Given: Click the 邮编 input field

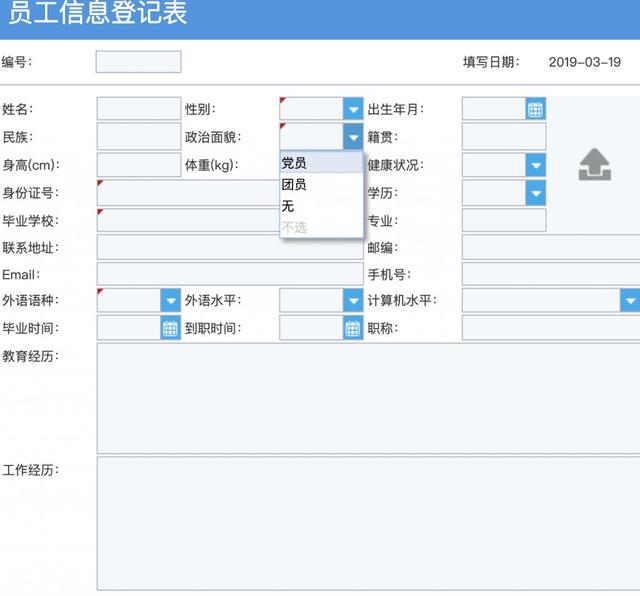Looking at the screenshot, I should [551, 247].
